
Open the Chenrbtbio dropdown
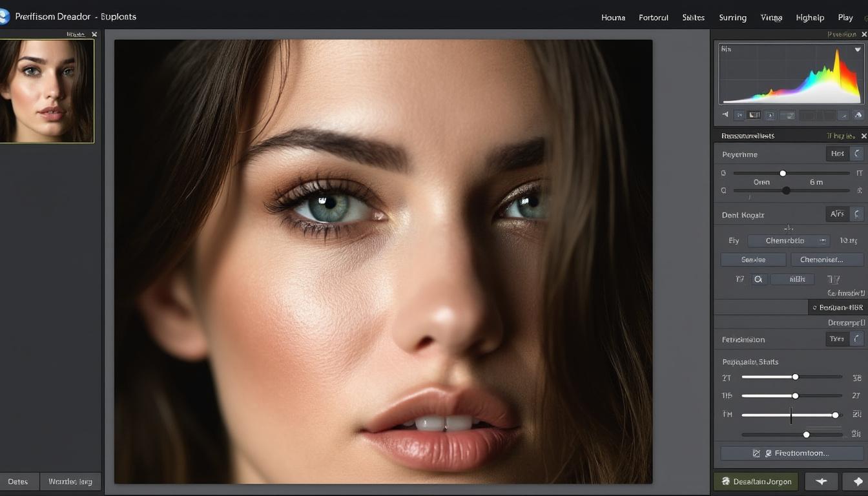(789, 241)
